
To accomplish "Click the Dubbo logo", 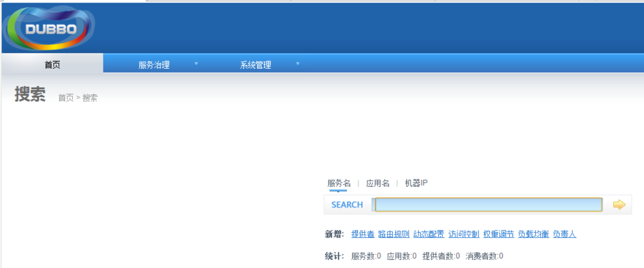I will [49, 28].
